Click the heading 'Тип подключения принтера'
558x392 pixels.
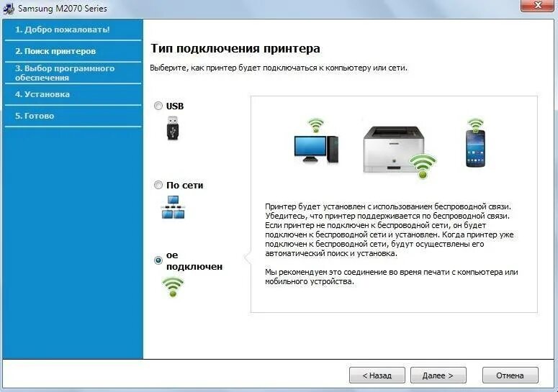235,48
